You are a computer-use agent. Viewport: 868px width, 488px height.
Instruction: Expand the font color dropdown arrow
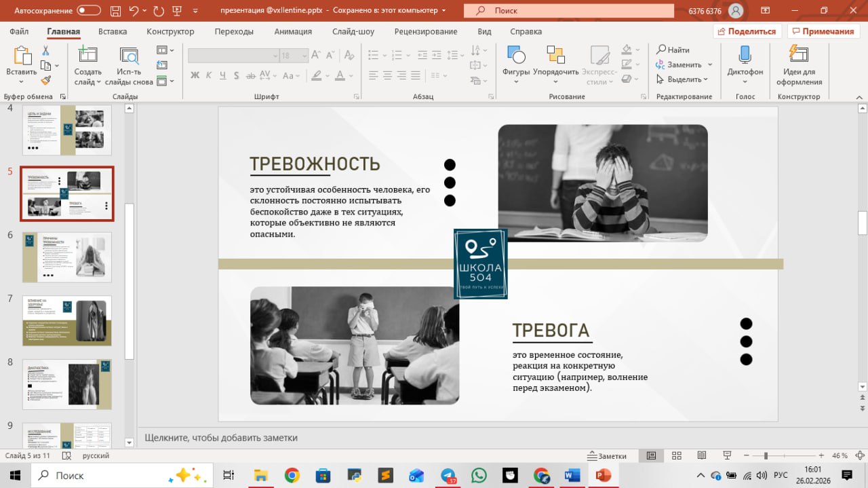tap(353, 75)
